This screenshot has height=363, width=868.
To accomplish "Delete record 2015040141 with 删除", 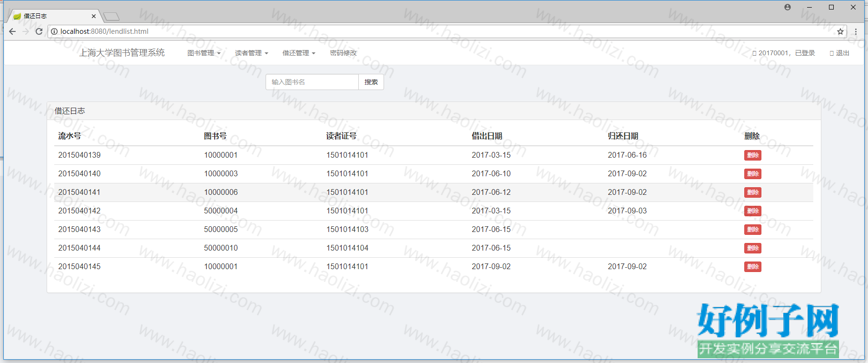I will tap(752, 192).
